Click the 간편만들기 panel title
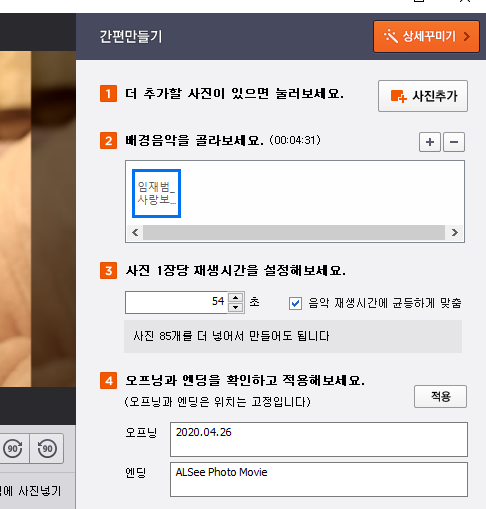This screenshot has height=509, width=486. [131, 37]
